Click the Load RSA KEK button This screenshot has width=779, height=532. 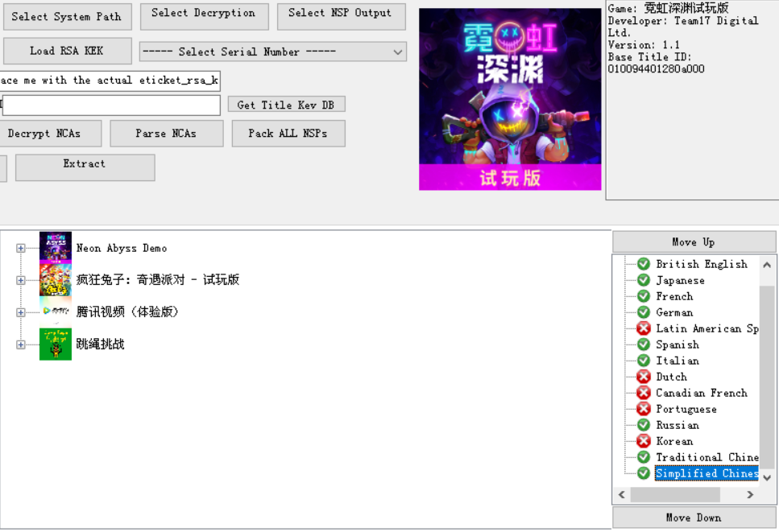(x=68, y=52)
